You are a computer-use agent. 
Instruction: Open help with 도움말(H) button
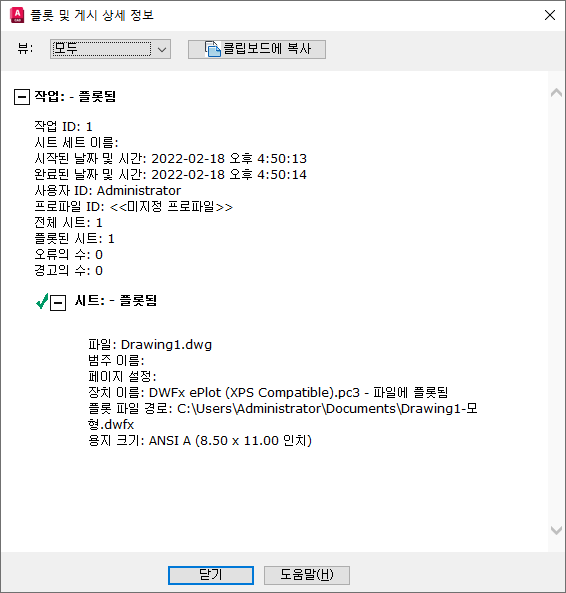[x=307, y=575]
